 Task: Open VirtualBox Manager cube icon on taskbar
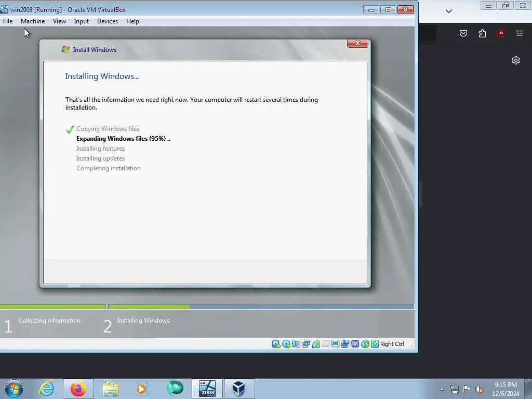pos(239,389)
